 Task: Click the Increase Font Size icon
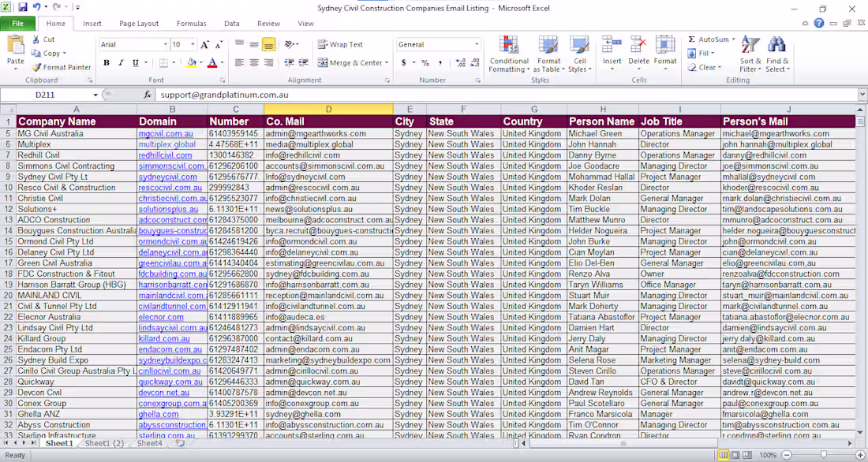point(205,45)
